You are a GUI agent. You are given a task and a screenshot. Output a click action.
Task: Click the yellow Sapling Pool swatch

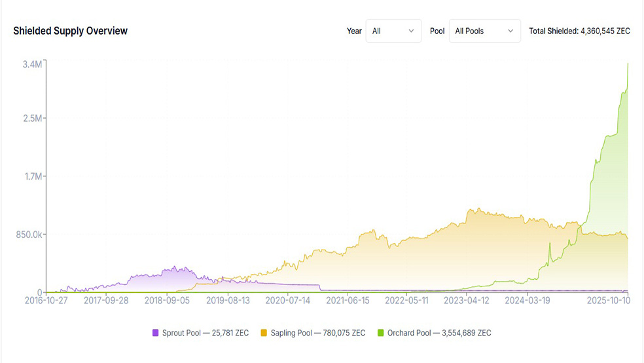coord(264,333)
